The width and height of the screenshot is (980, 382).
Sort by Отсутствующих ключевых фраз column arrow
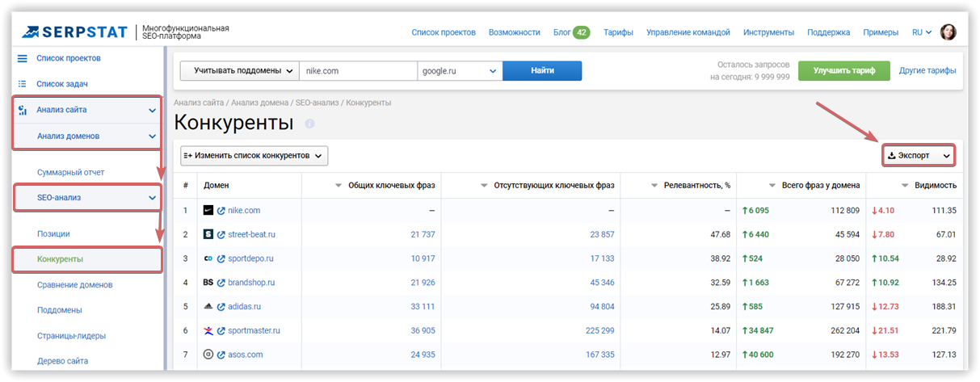(x=484, y=186)
